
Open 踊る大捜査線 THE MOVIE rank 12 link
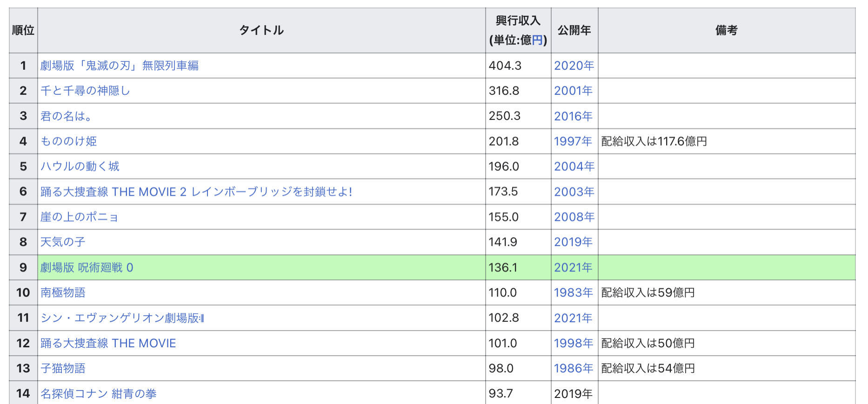(108, 343)
